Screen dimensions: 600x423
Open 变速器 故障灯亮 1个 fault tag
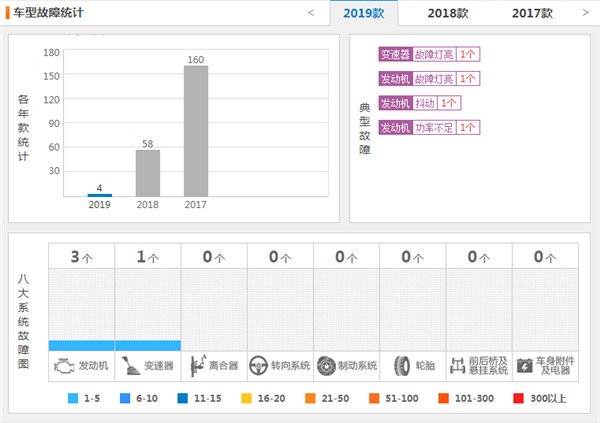(x=429, y=54)
